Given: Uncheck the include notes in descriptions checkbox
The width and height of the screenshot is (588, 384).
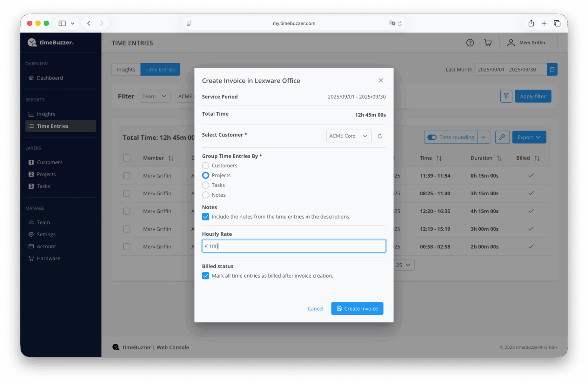Looking at the screenshot, I should point(206,217).
